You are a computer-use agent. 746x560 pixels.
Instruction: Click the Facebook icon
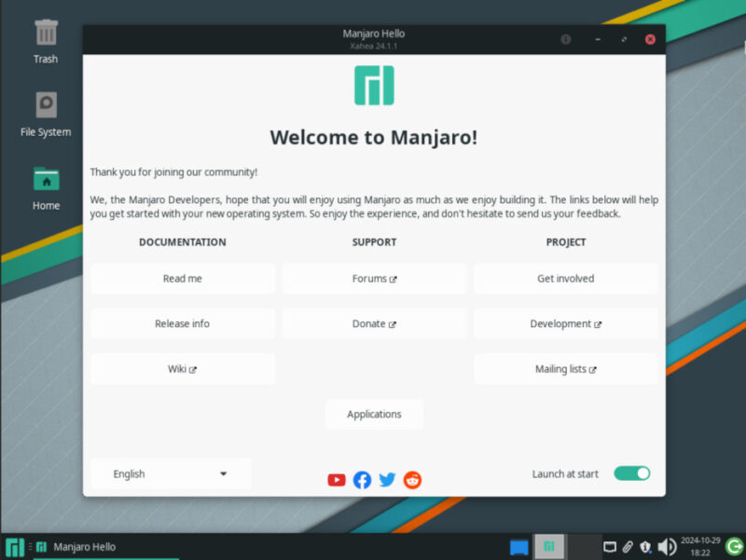coord(362,480)
